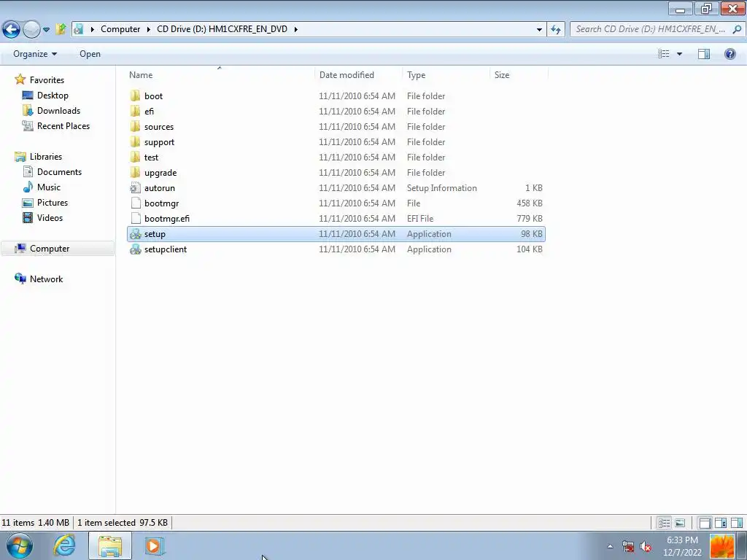Screen dimensions: 747x560
Task: Select the test folder icon
Action: 135,157
